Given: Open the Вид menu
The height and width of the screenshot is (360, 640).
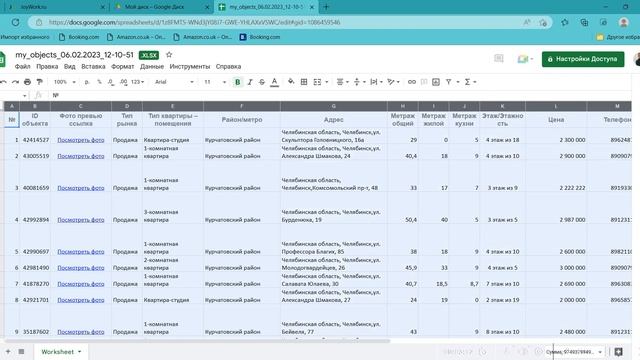Looking at the screenshot, I should (x=70, y=67).
